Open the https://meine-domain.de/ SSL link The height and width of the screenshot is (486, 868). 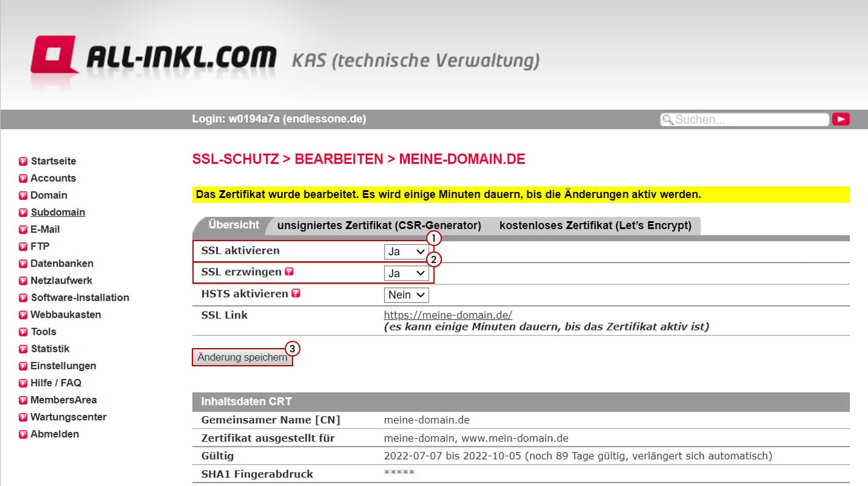tap(448, 315)
